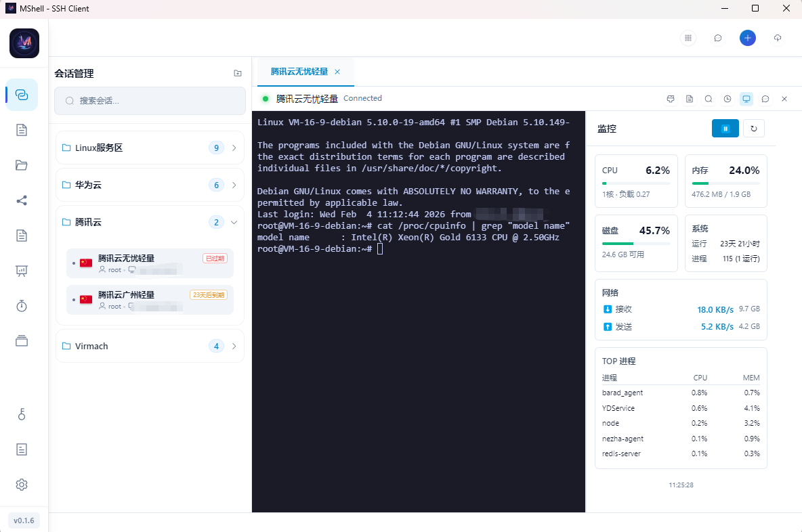This screenshot has height=532, width=802.
Task: Toggle the chat icon in terminal toolbar
Action: (765, 99)
